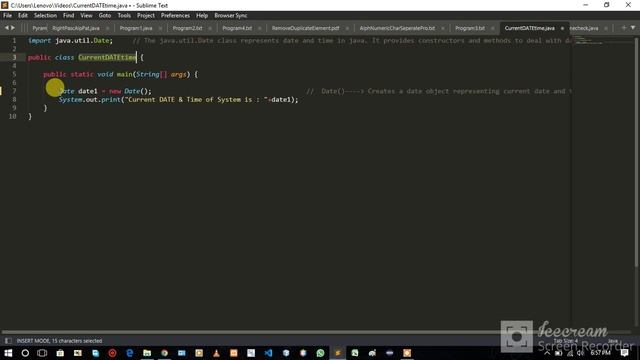Open the tab list dropdown arrow

[633, 28]
